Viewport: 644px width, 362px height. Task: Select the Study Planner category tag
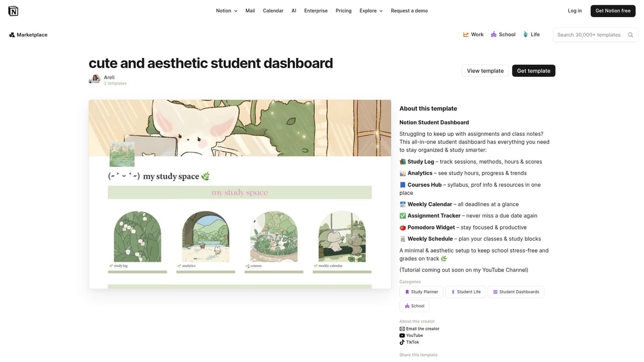421,292
